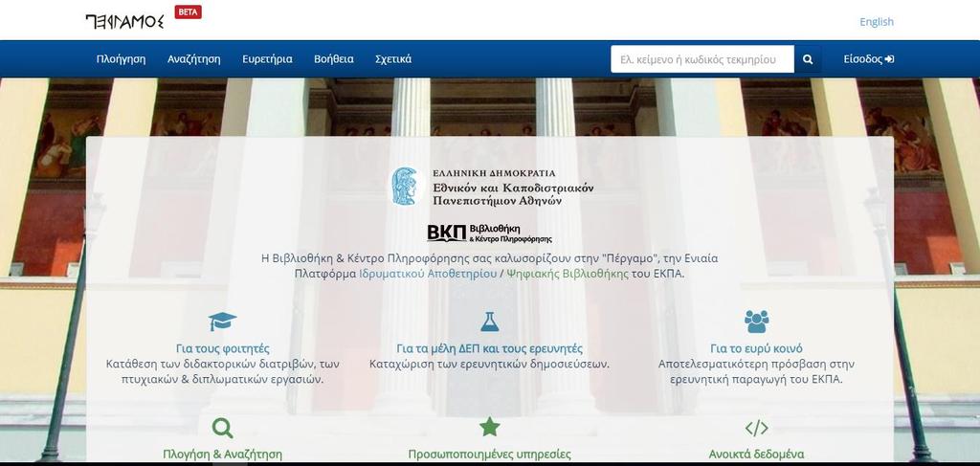980x466 pixels.
Task: Click the people group public icon
Action: (x=756, y=322)
